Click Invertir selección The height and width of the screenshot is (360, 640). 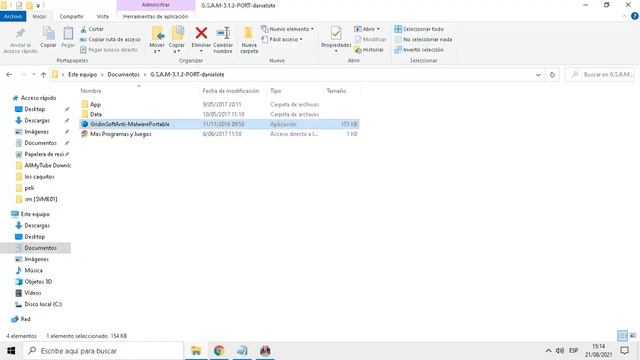(x=419, y=50)
